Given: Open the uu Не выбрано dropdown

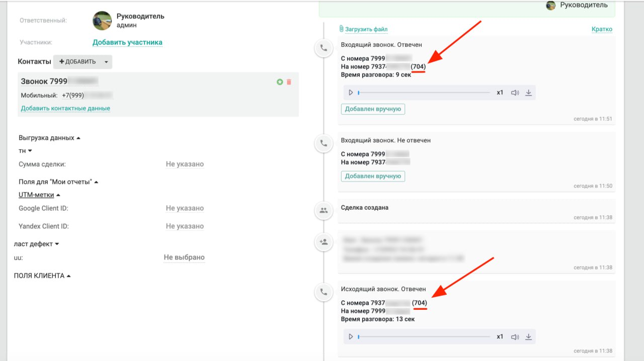Looking at the screenshot, I should coord(184,257).
